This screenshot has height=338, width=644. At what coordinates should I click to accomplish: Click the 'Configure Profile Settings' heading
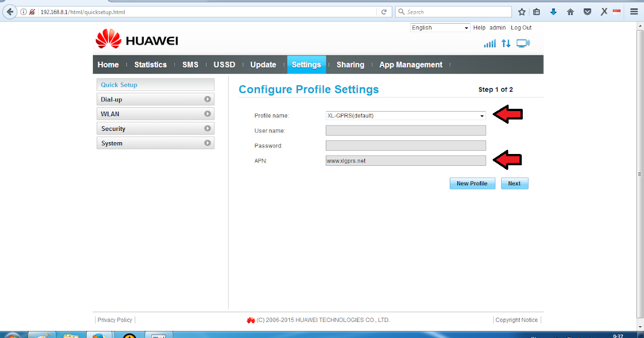click(309, 90)
